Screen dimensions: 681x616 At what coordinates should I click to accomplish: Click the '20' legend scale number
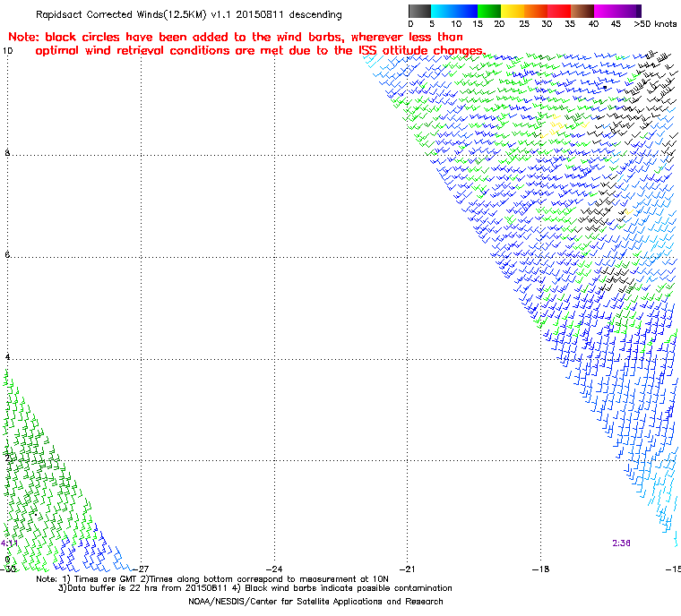click(499, 24)
